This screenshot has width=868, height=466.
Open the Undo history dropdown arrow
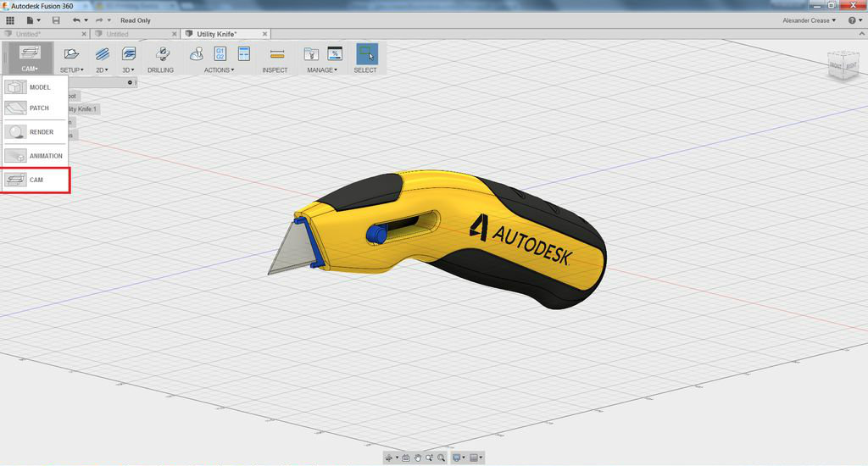86,20
